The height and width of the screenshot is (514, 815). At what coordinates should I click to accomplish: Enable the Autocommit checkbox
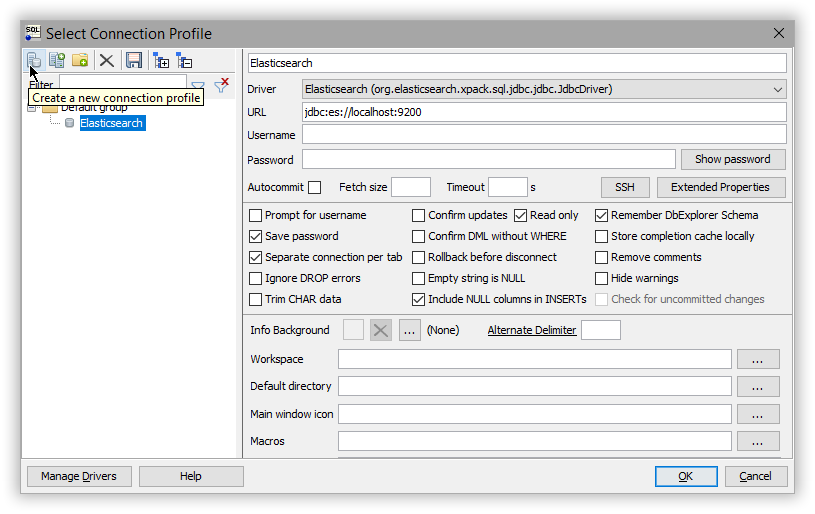314,187
